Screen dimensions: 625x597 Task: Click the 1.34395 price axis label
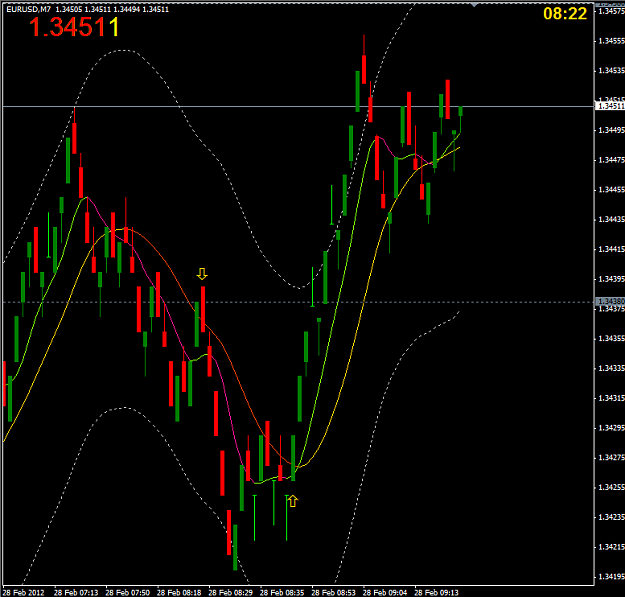point(611,279)
